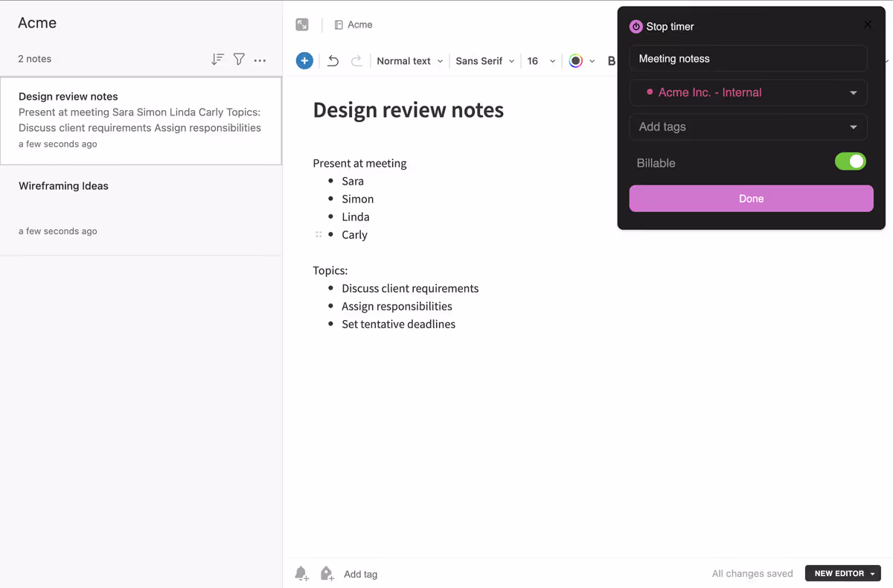Click the Carly bullet item
This screenshot has width=893, height=588.
[354, 234]
